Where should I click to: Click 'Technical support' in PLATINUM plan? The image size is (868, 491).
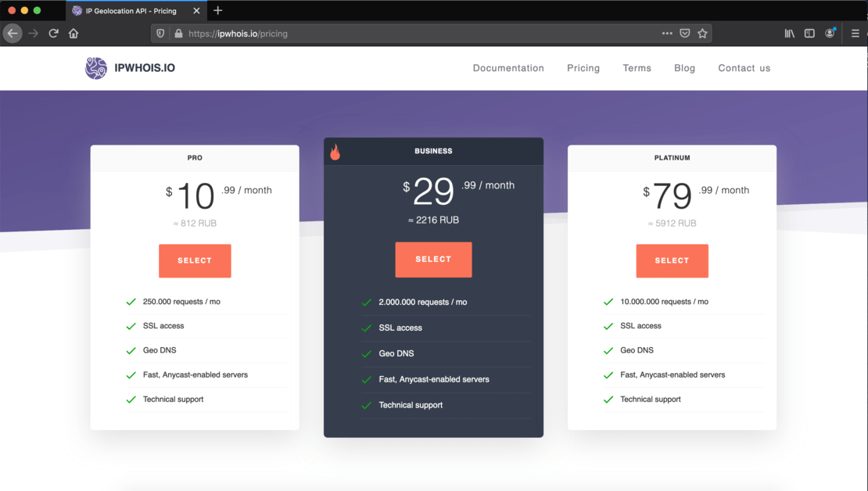(651, 399)
